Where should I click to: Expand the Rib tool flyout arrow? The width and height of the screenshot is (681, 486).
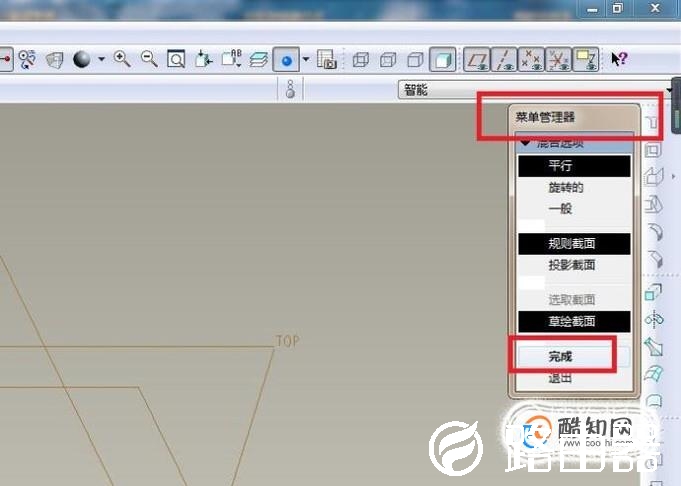pyautogui.click(x=674, y=177)
